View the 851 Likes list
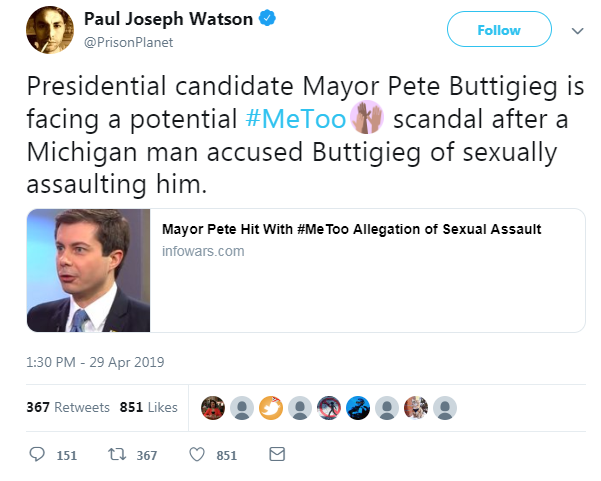The height and width of the screenshot is (481, 601). pos(148,407)
